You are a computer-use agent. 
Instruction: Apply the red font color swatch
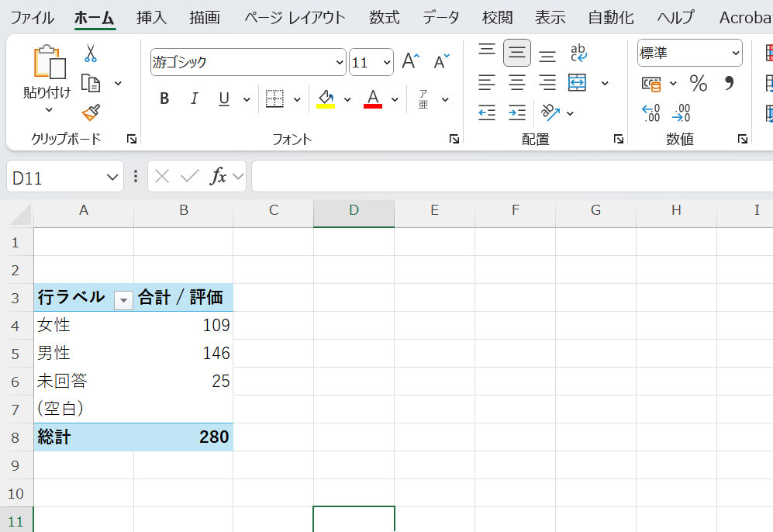[x=373, y=99]
